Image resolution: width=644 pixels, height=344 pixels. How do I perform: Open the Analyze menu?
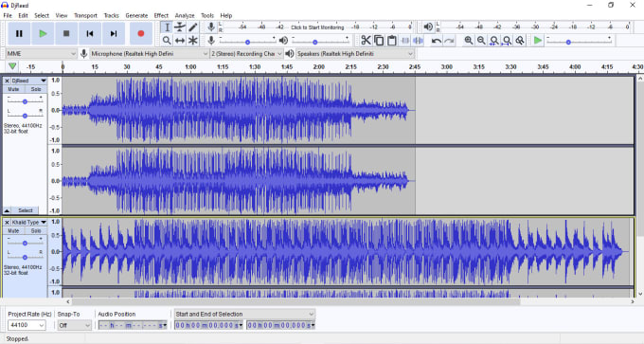coord(185,15)
